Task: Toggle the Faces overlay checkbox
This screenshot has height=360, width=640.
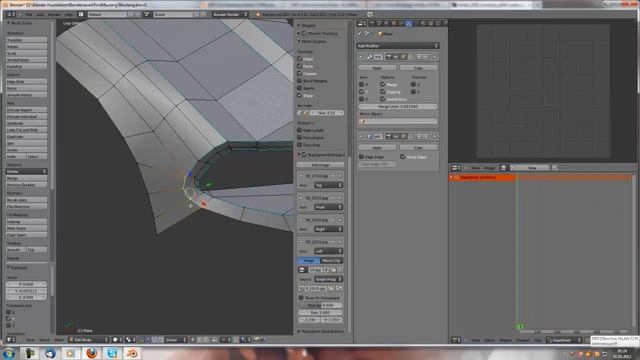Action: (x=300, y=66)
